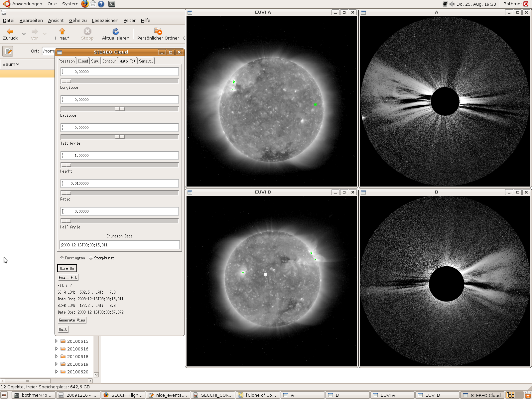
Task: Click the Eruption Date input field
Action: (x=120, y=245)
